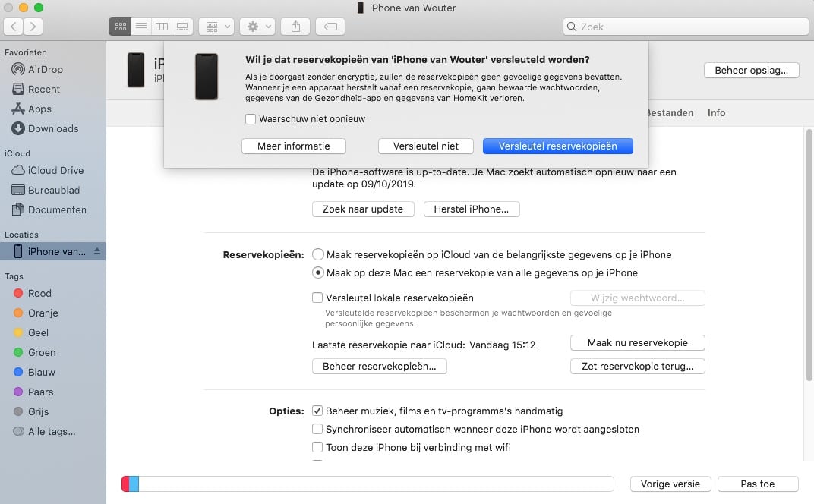814x504 pixels.
Task: Click the Share toolbar icon
Action: pos(295,27)
